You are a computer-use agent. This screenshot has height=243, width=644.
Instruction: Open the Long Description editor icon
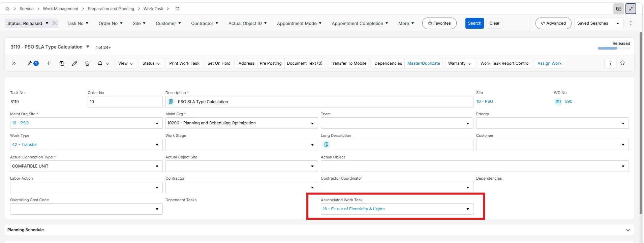(x=326, y=145)
